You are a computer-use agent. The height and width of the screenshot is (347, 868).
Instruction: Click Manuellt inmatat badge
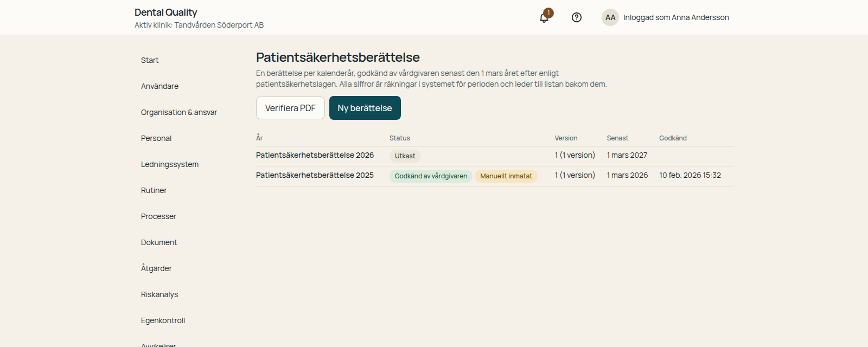[506, 176]
